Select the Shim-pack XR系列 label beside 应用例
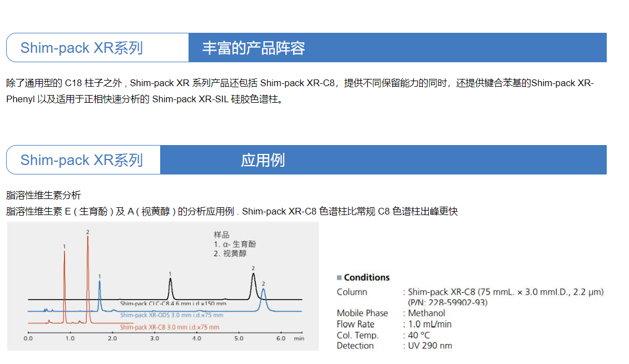Viewport: 629px width, 364px height. pyautogui.click(x=82, y=160)
